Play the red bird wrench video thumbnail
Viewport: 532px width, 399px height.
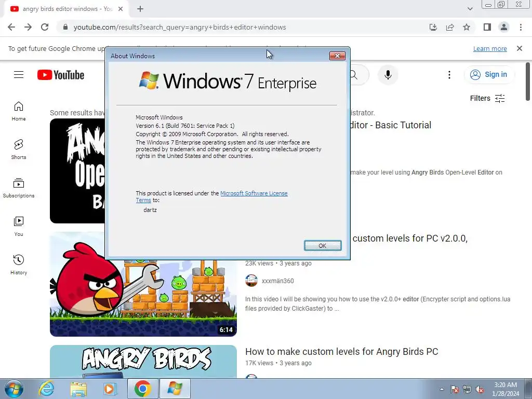(x=143, y=299)
